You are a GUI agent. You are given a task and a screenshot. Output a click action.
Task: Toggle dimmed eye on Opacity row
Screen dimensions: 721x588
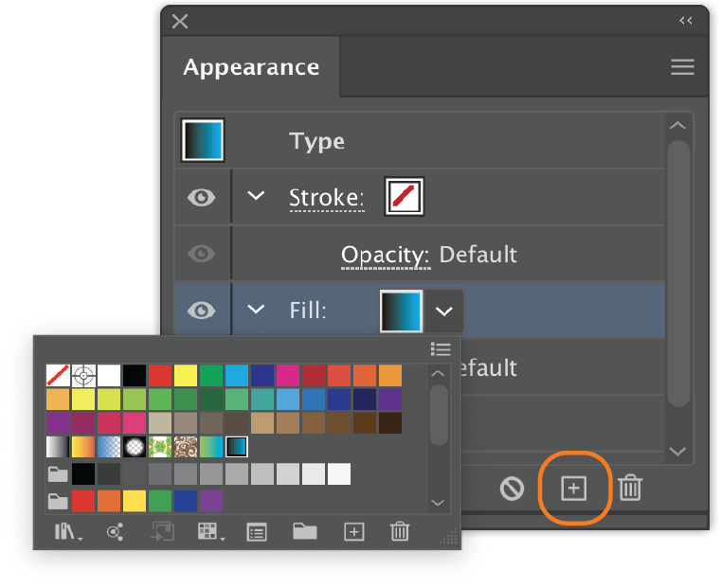click(202, 254)
